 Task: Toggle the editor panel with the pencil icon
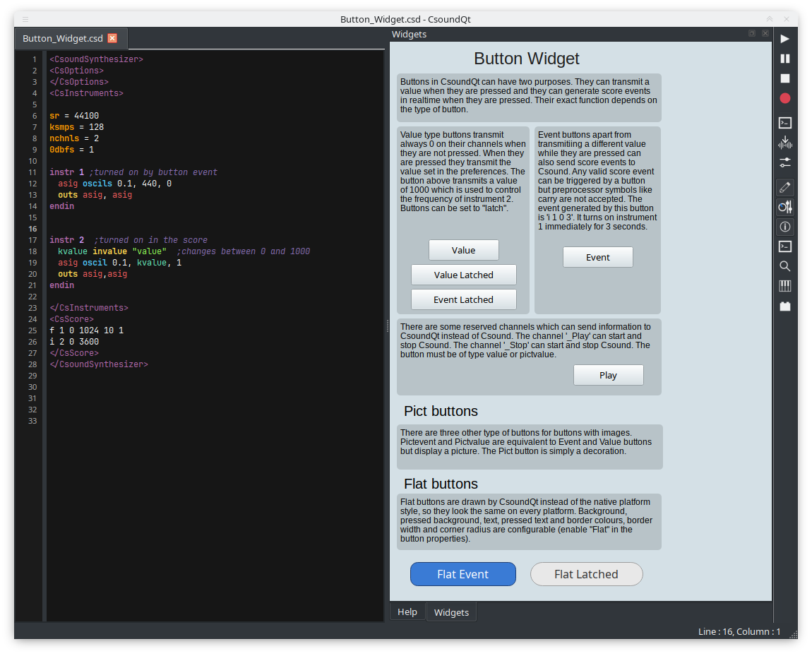click(785, 187)
